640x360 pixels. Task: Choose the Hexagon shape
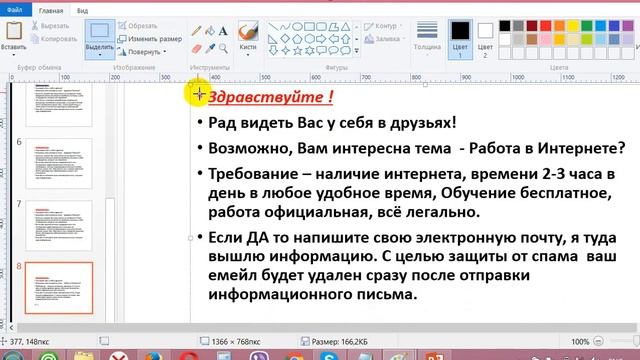tap(309, 39)
